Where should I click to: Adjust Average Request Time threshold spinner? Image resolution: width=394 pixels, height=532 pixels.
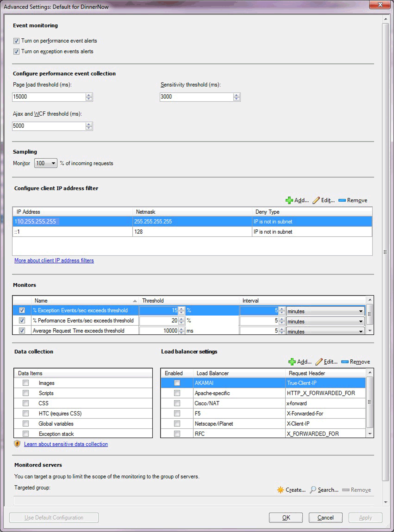tap(182, 331)
